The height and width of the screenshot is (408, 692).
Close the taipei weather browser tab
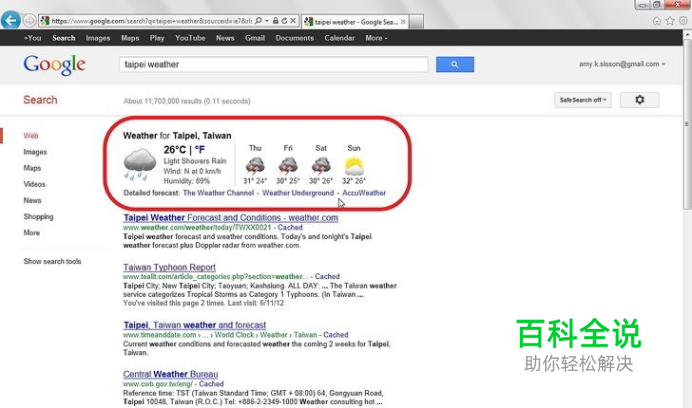pyautogui.click(x=403, y=22)
